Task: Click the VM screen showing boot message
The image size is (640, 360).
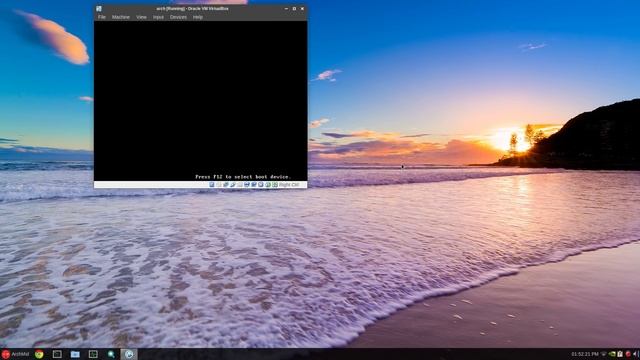Action: coord(200,101)
